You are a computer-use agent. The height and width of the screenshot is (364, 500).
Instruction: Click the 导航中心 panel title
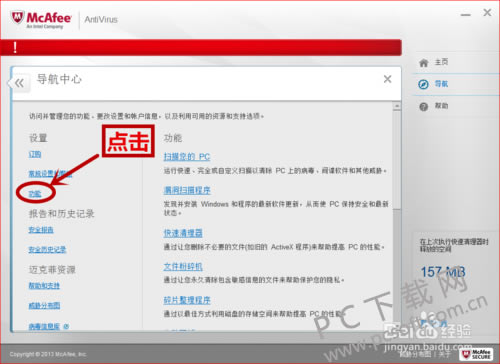[x=59, y=79]
